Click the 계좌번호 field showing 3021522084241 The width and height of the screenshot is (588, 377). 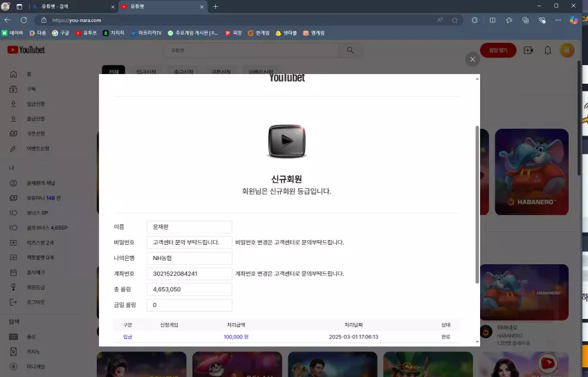pyautogui.click(x=190, y=274)
